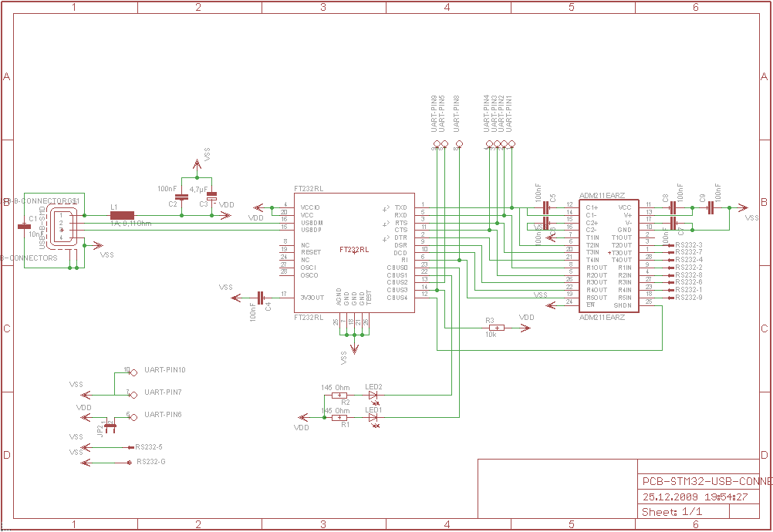
Task: Select the CBUS4 pin label
Action: pos(397,298)
